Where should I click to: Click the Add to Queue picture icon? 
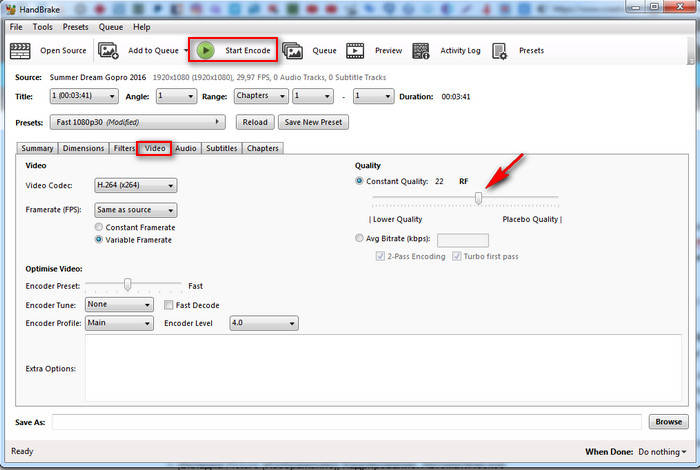[x=108, y=51]
